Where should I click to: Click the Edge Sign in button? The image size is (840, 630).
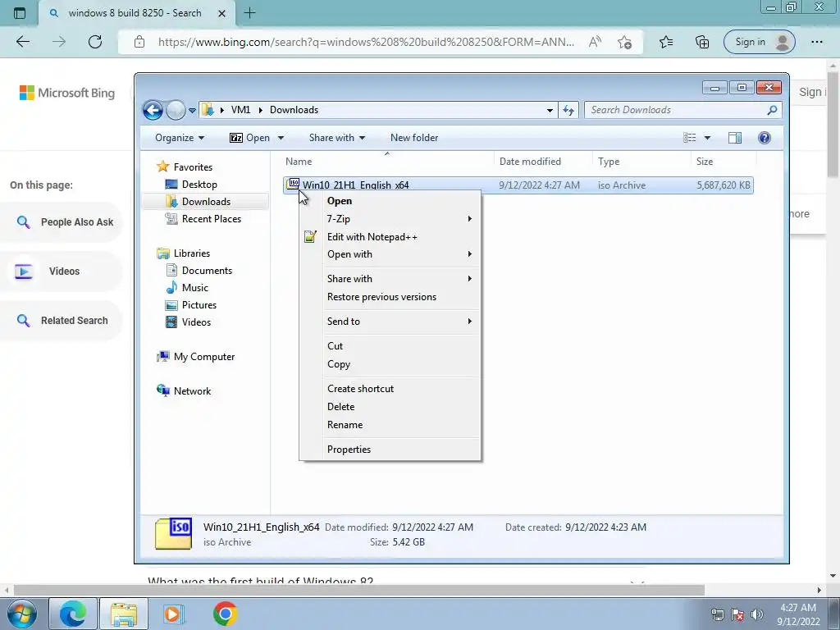coord(759,42)
